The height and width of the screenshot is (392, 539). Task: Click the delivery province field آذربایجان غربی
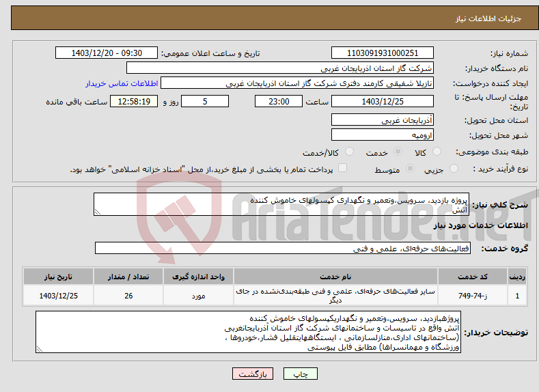coord(383,120)
